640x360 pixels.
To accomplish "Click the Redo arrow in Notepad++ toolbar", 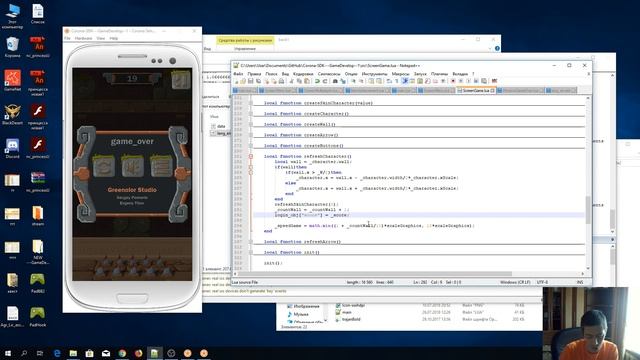I will [x=325, y=81].
